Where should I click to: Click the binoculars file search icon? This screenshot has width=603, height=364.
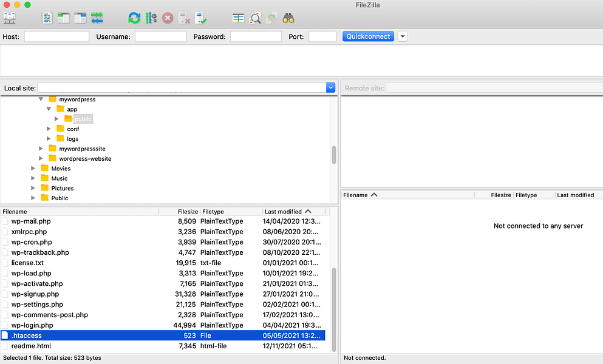(288, 18)
